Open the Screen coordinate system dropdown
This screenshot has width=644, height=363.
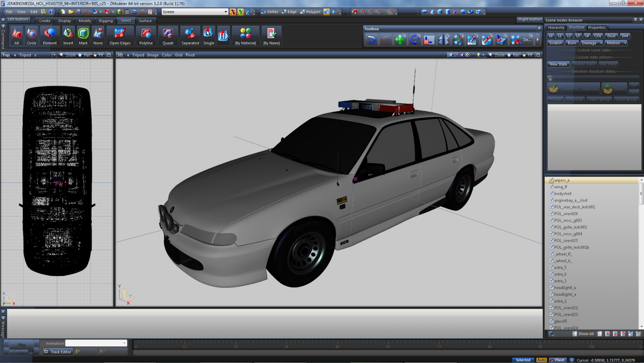coord(225,12)
